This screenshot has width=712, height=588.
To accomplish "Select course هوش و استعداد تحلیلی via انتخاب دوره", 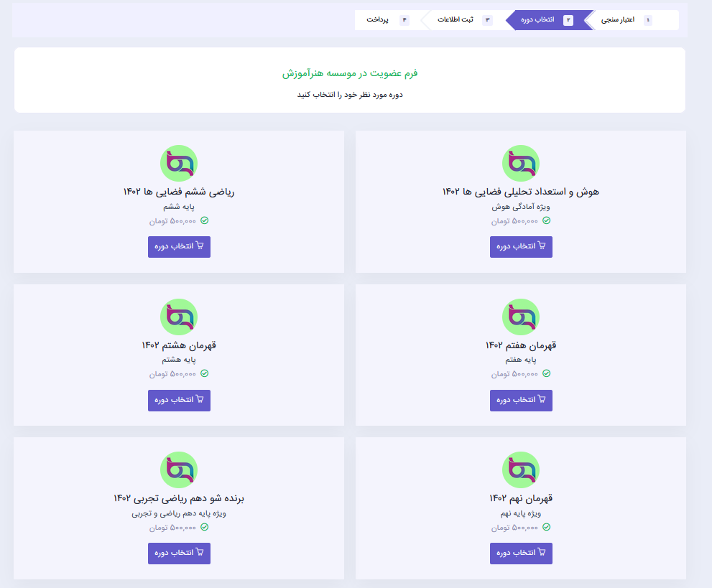I will (521, 247).
